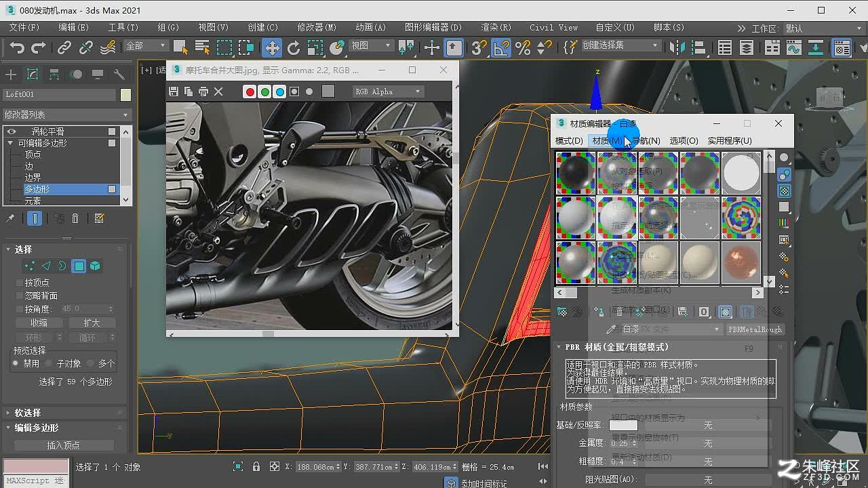Toggle blue channel in image viewer
The image size is (868, 488).
click(x=279, y=91)
